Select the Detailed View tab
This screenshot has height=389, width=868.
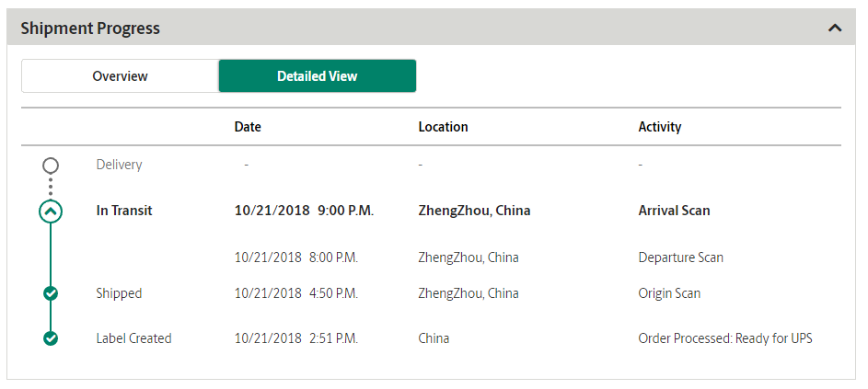(x=318, y=75)
